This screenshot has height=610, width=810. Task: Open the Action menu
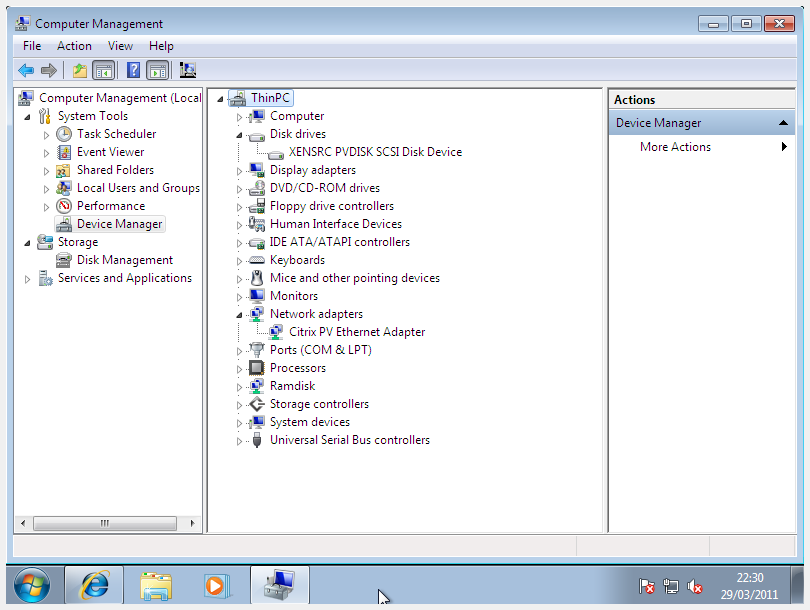pos(74,46)
